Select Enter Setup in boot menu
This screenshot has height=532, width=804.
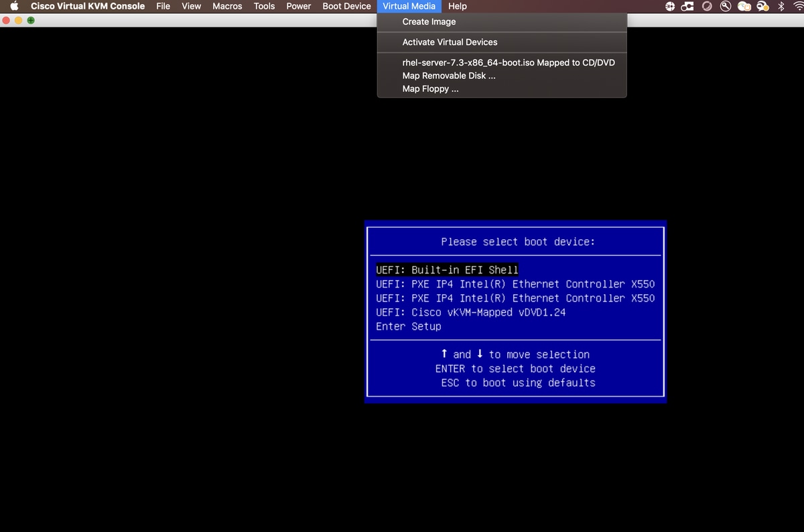coord(409,326)
